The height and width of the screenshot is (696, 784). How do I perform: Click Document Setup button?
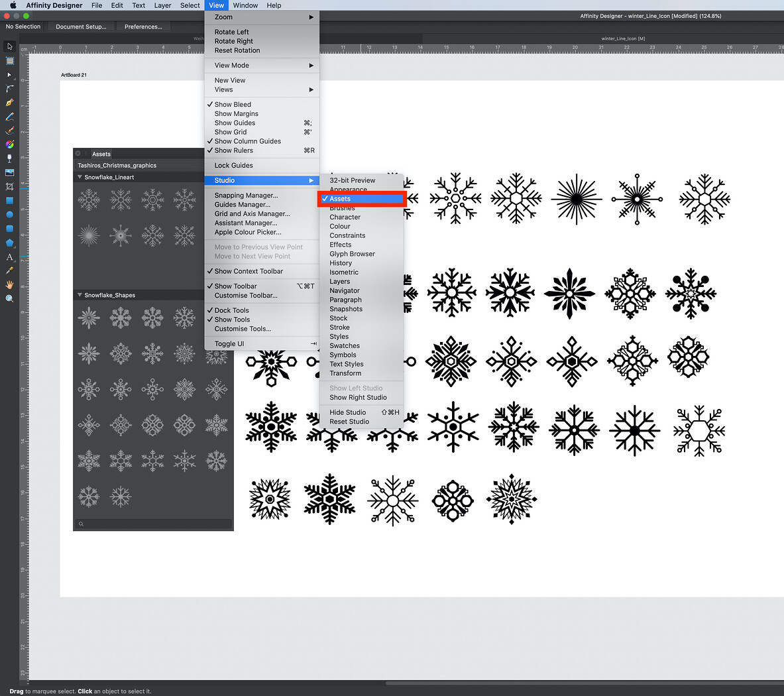pos(80,27)
